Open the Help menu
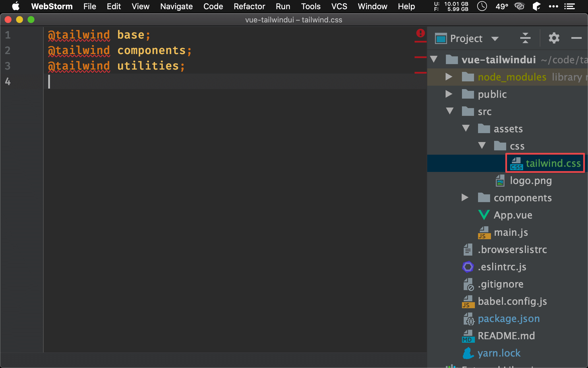 406,6
